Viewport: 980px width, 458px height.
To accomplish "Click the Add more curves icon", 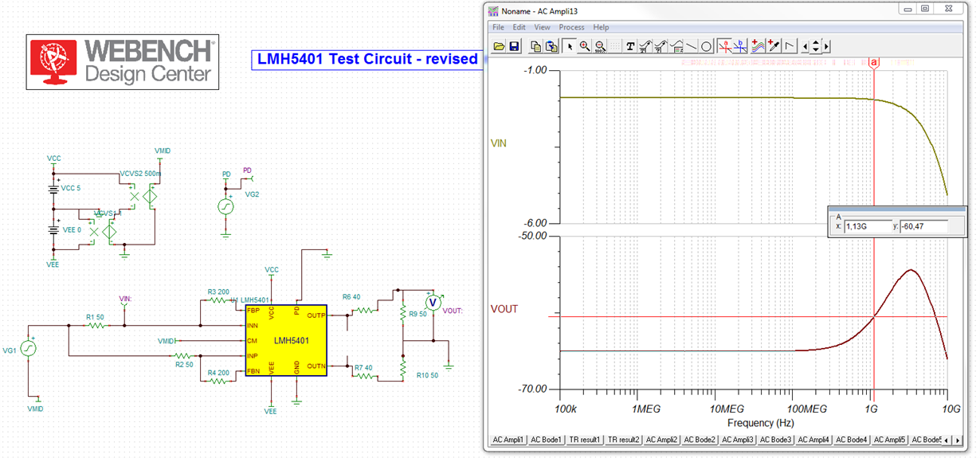I will coord(759,46).
